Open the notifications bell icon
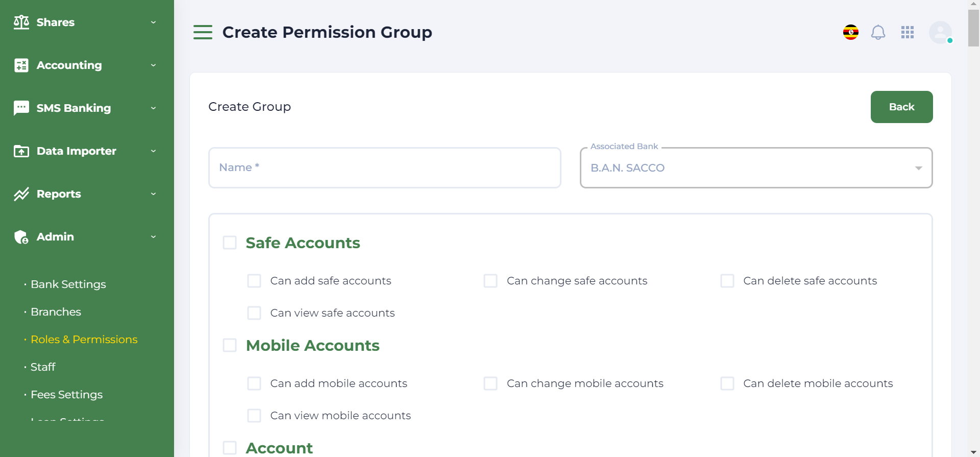The image size is (980, 457). click(878, 33)
